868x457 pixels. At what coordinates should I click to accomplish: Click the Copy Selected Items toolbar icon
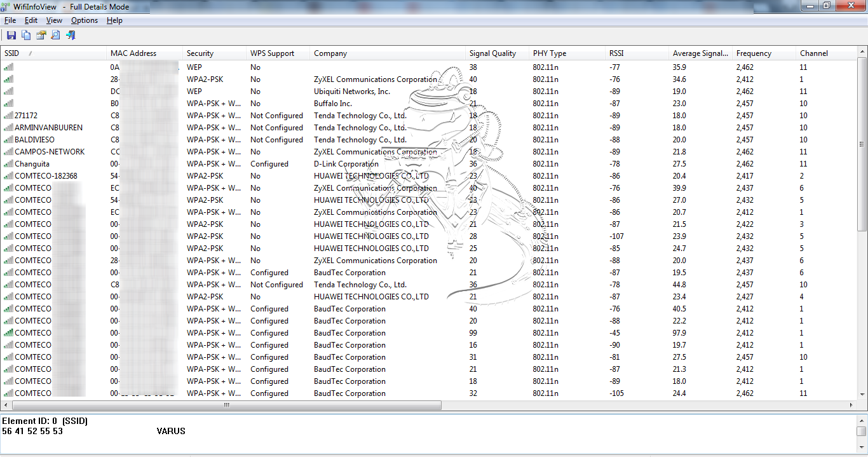click(26, 35)
